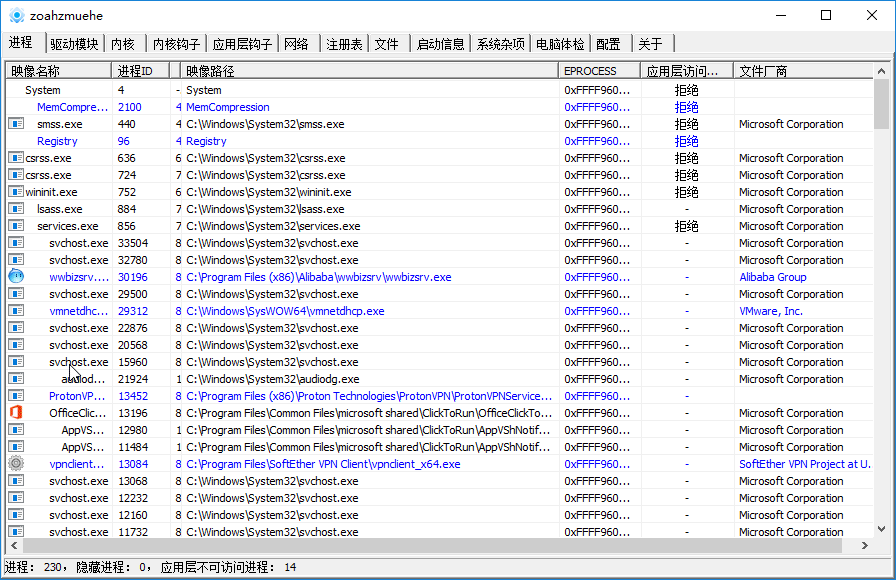Click Alibaba Group vendor cell
896x580 pixels.
773,277
